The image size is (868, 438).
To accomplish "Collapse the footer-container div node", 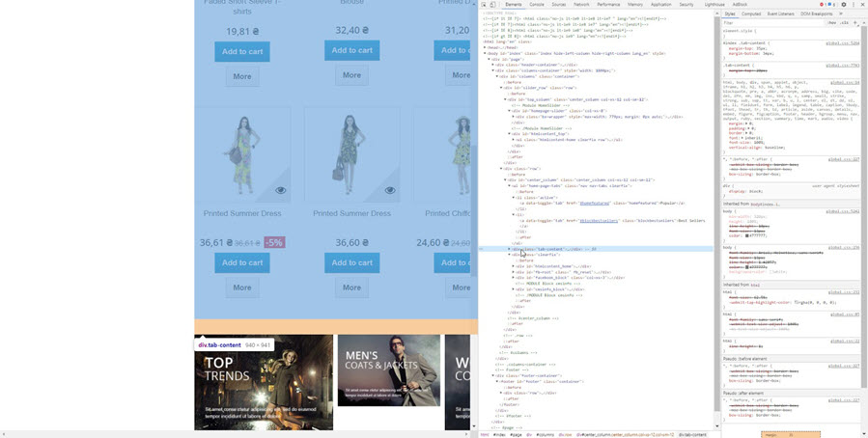I will click(493, 375).
